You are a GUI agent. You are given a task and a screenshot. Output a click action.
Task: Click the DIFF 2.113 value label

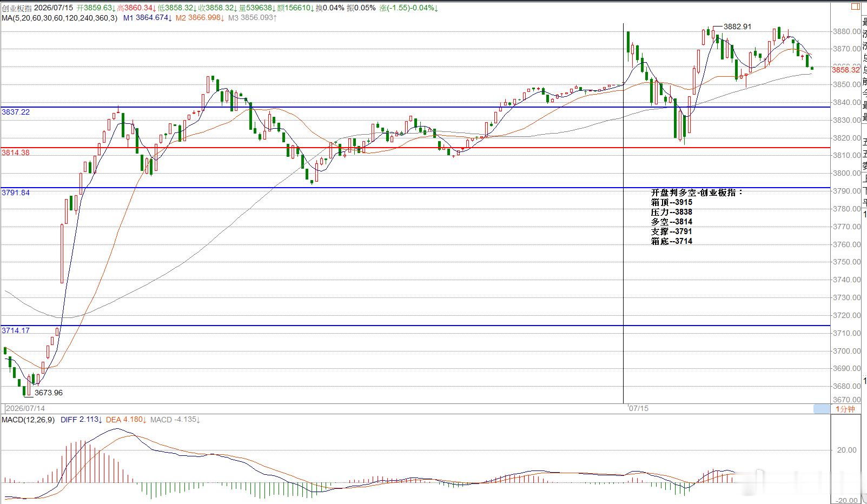coord(81,420)
